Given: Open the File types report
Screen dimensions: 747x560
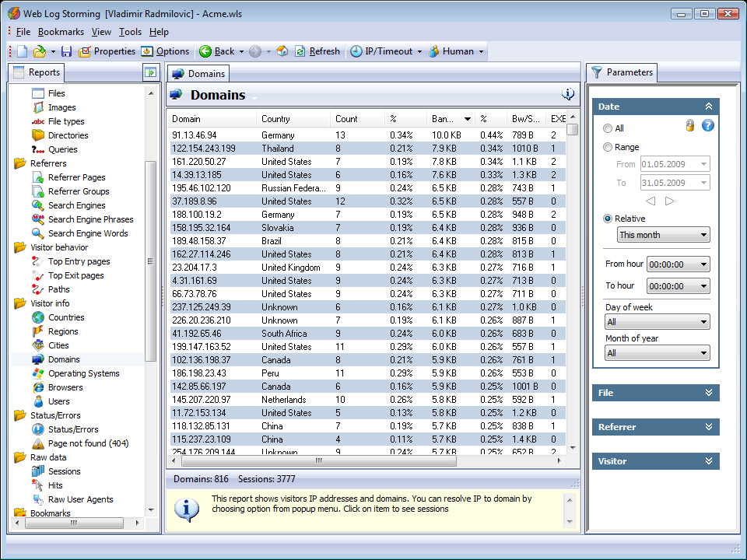Looking at the screenshot, I should point(58,121).
